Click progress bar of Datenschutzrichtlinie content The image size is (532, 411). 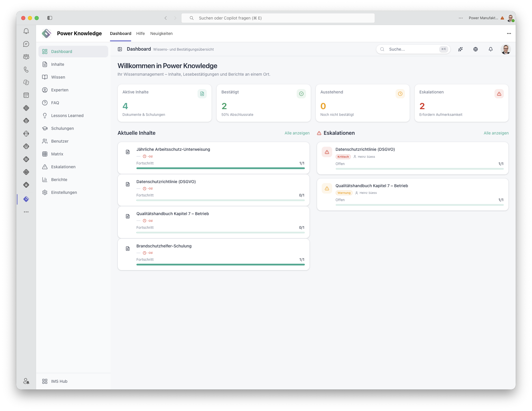pos(220,200)
